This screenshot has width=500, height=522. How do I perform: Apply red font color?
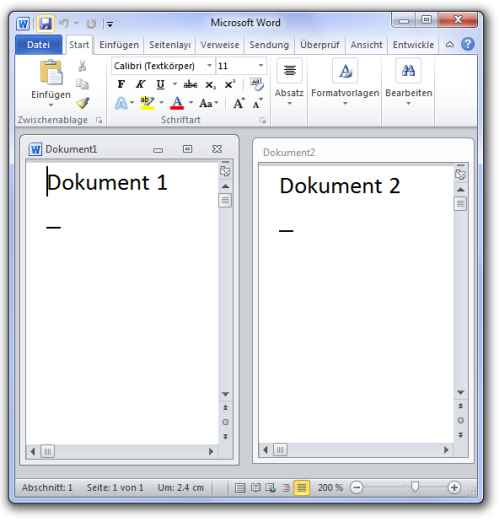pos(177,103)
